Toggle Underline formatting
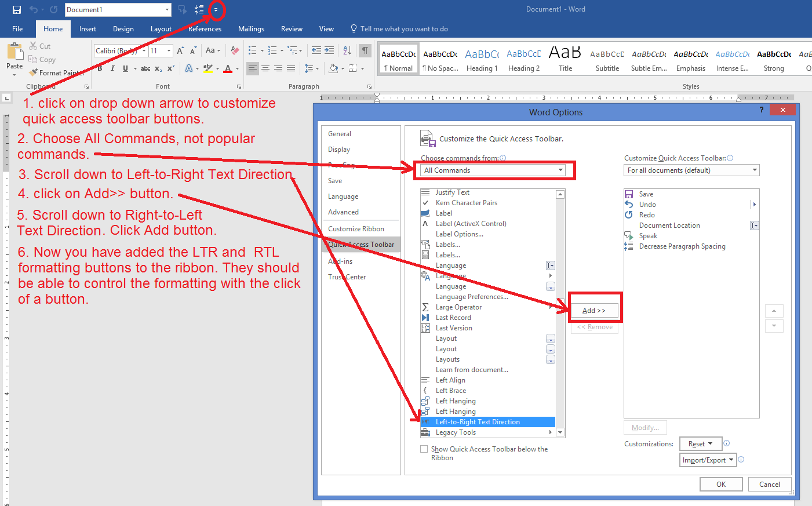812x506 pixels. point(125,68)
